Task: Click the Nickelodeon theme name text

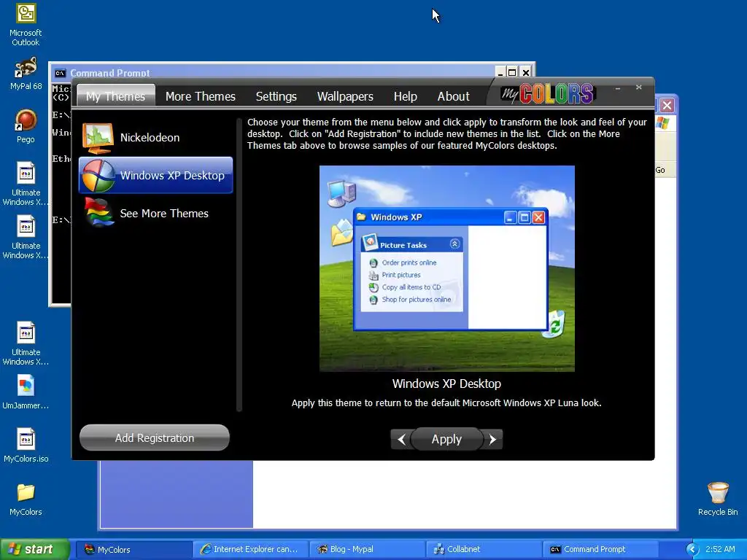Action: (x=150, y=138)
